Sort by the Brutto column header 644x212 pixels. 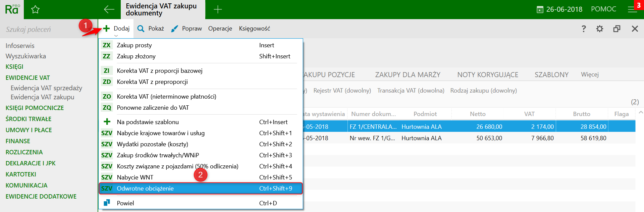pyautogui.click(x=581, y=114)
